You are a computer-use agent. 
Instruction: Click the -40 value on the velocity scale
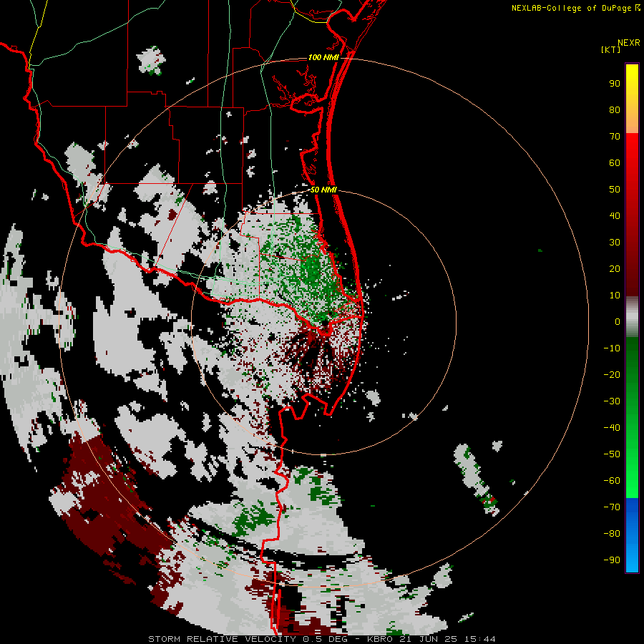(612, 428)
